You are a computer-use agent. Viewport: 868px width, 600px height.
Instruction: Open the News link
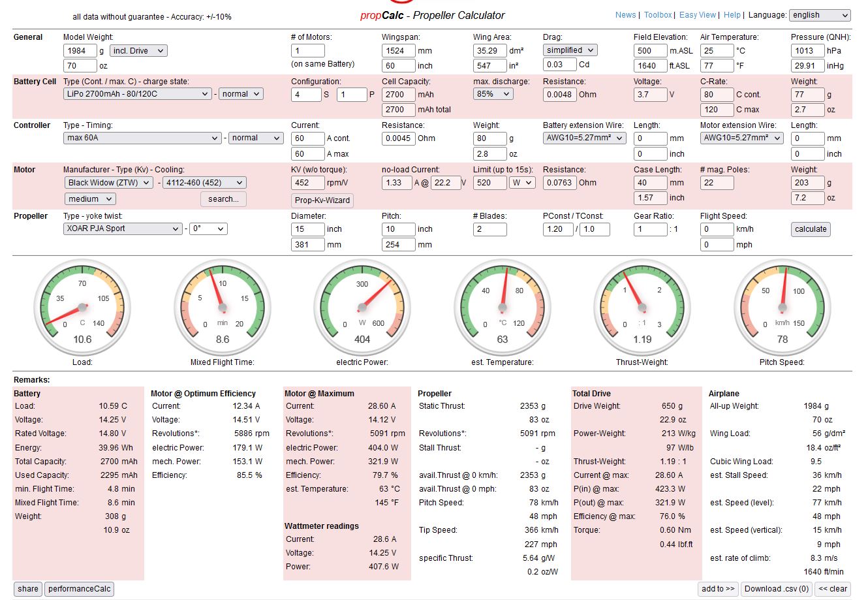point(625,14)
